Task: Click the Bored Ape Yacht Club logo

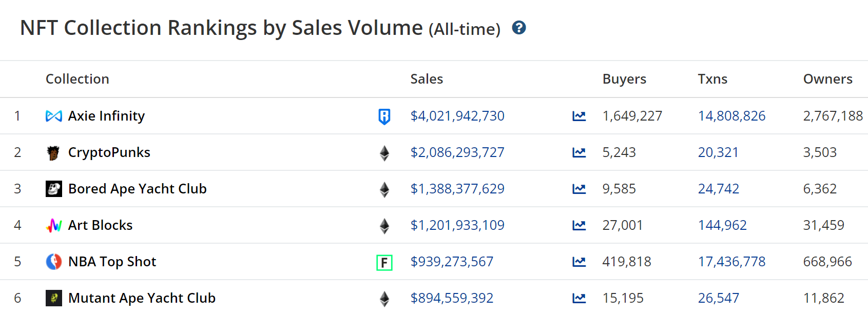Action: [x=53, y=189]
